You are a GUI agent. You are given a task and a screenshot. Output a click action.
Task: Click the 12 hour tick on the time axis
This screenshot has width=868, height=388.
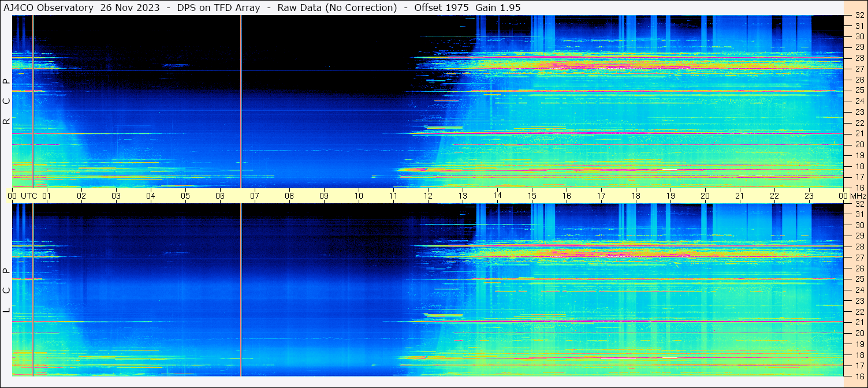click(x=428, y=196)
